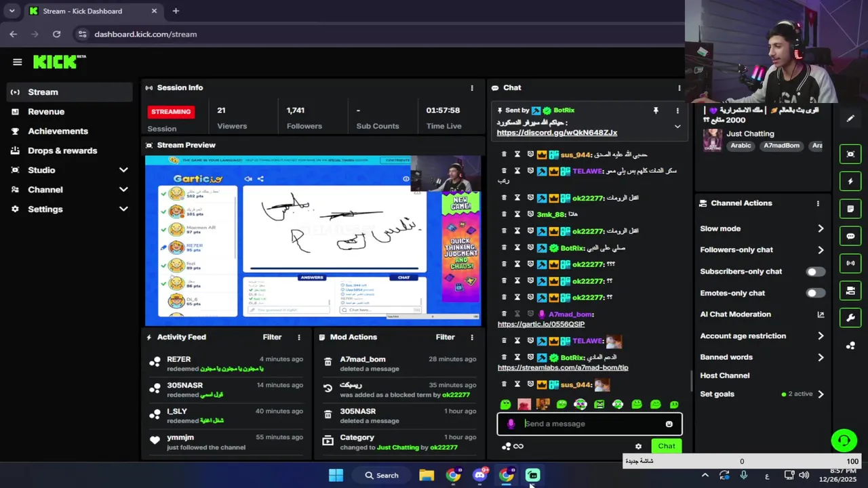Enable Subscribers-only chat toggle
The image size is (868, 488).
(816, 272)
